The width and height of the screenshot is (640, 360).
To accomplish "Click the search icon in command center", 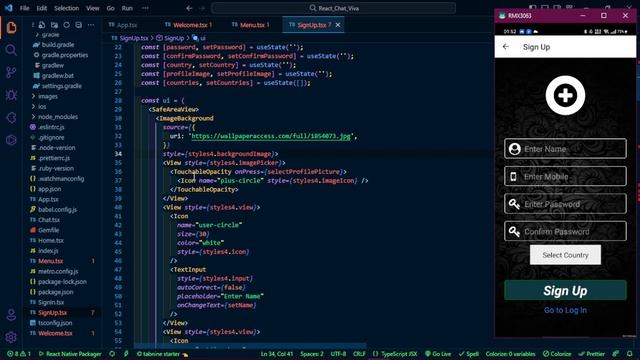I will 313,8.
